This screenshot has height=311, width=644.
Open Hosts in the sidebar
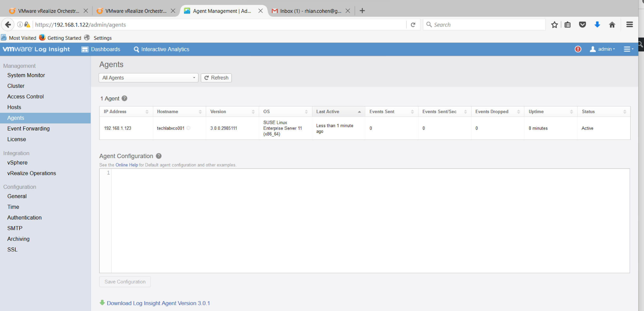coord(14,107)
